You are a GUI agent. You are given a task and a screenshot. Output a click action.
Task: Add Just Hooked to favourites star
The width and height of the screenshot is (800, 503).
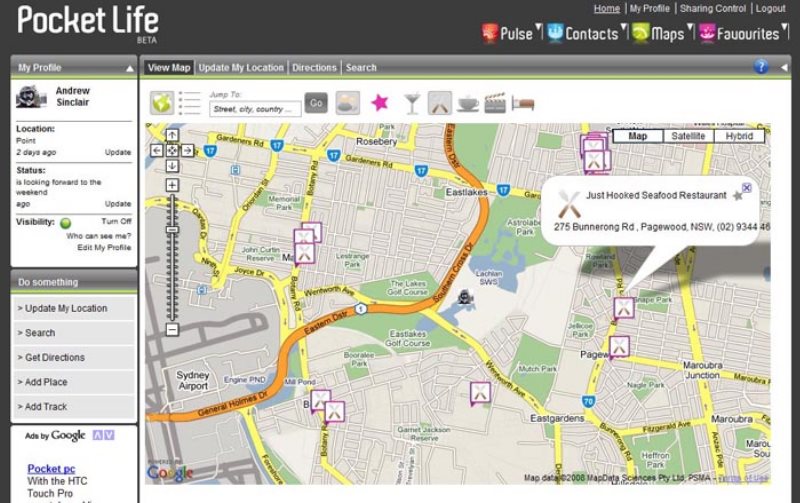[x=737, y=196]
